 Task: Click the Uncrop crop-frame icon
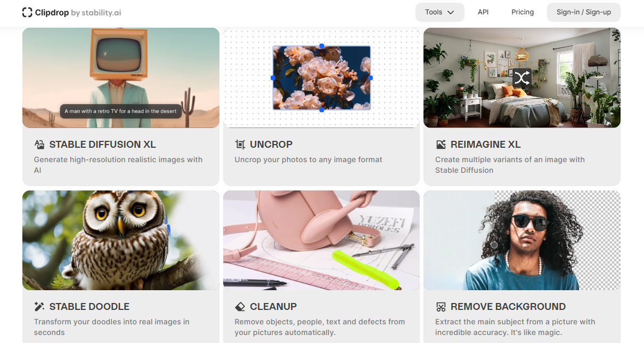240,145
